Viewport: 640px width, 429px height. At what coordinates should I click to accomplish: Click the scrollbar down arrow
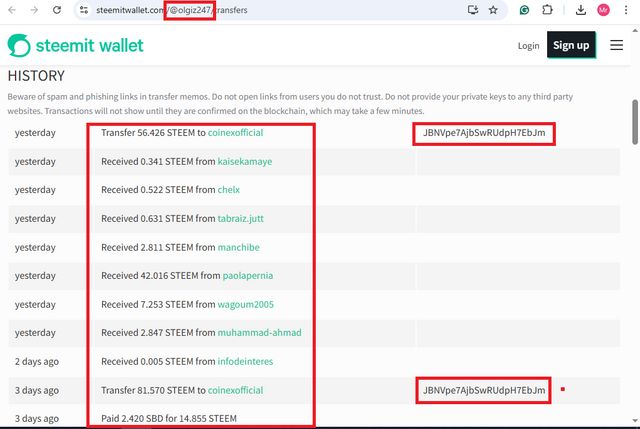click(635, 420)
